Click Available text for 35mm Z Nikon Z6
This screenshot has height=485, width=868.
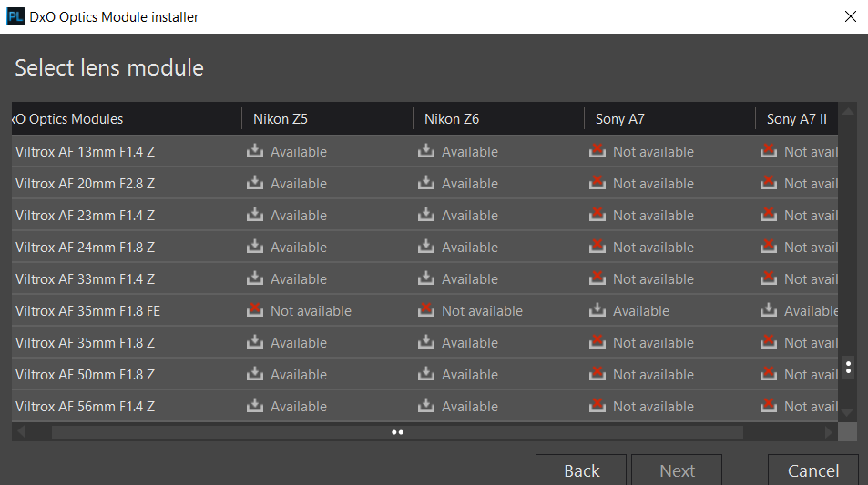point(469,343)
